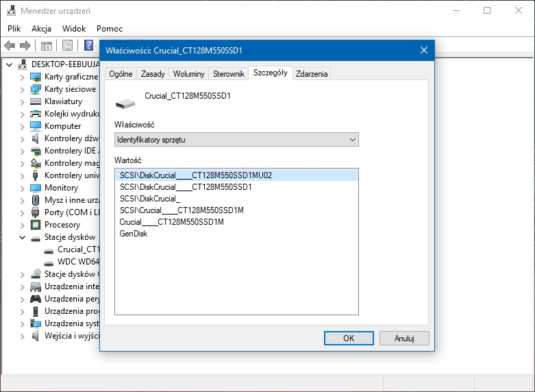This screenshot has width=535, height=392.
Task: Click the Karty graficzne device icon
Action: pyautogui.click(x=36, y=77)
